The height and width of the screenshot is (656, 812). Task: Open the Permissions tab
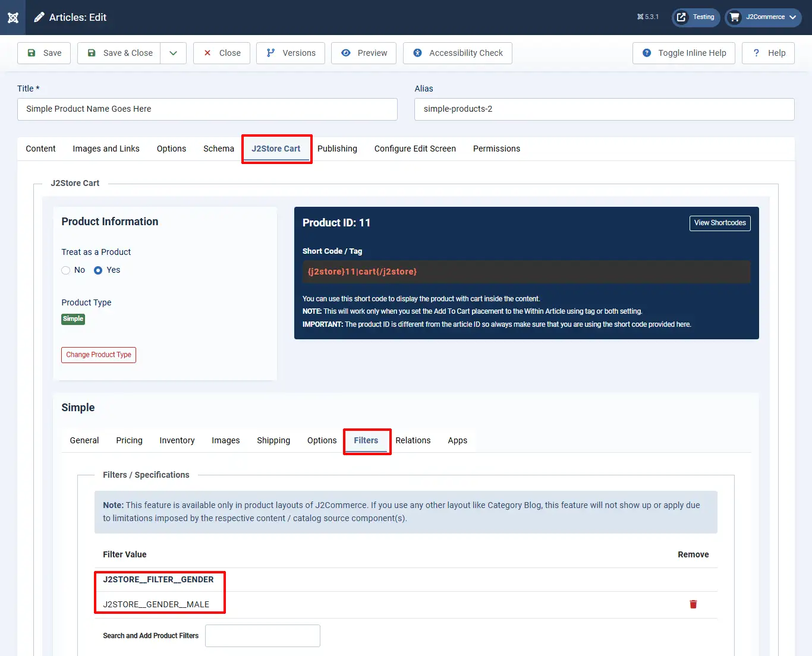[496, 149]
